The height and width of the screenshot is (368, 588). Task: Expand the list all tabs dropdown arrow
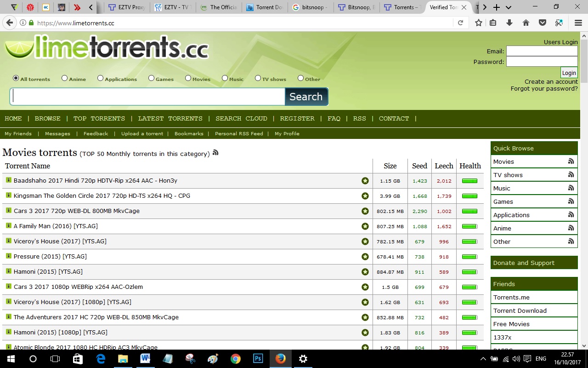[x=508, y=7]
